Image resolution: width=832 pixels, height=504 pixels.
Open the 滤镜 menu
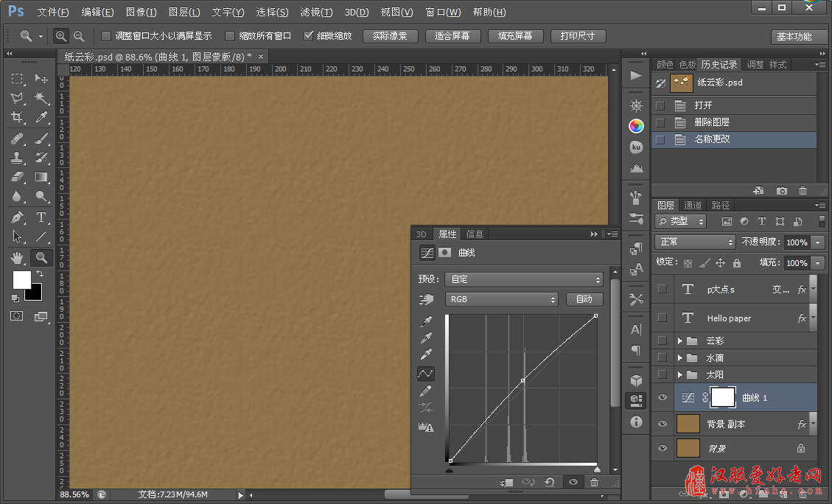click(x=316, y=12)
